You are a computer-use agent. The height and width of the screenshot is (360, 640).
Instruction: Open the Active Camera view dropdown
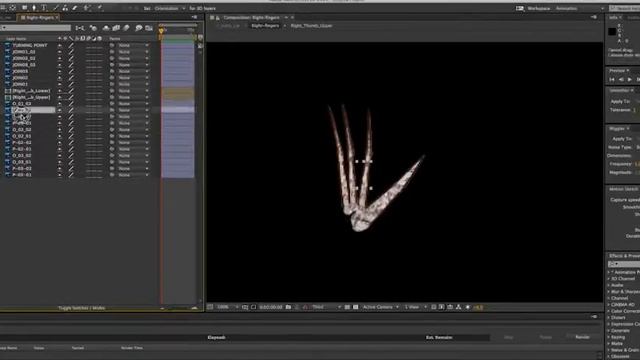coord(380,307)
